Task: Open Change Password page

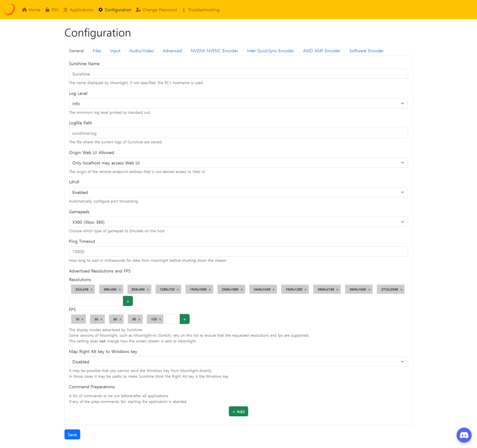Action: (x=156, y=10)
